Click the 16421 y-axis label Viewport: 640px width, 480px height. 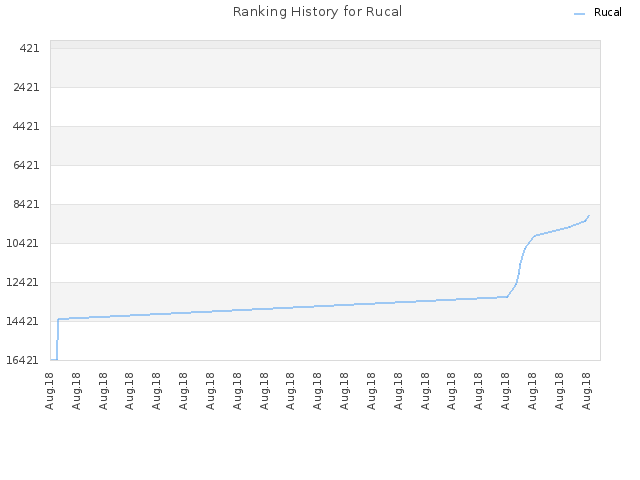[23, 360]
